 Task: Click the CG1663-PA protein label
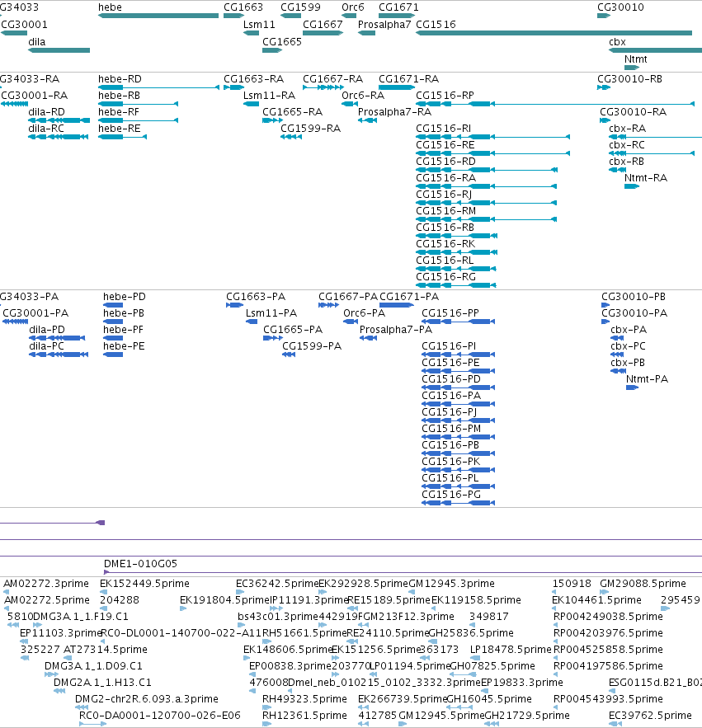pyautogui.click(x=256, y=297)
